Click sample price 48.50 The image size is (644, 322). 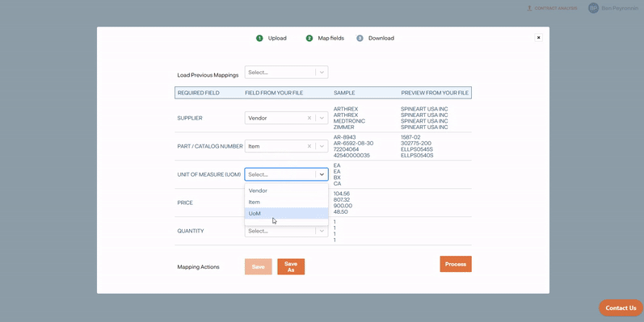pos(340,212)
